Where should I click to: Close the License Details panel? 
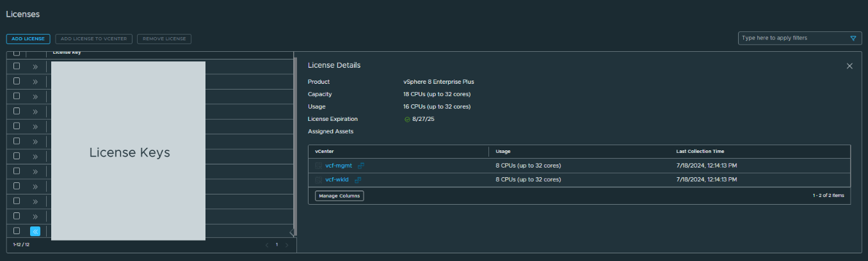pos(849,66)
